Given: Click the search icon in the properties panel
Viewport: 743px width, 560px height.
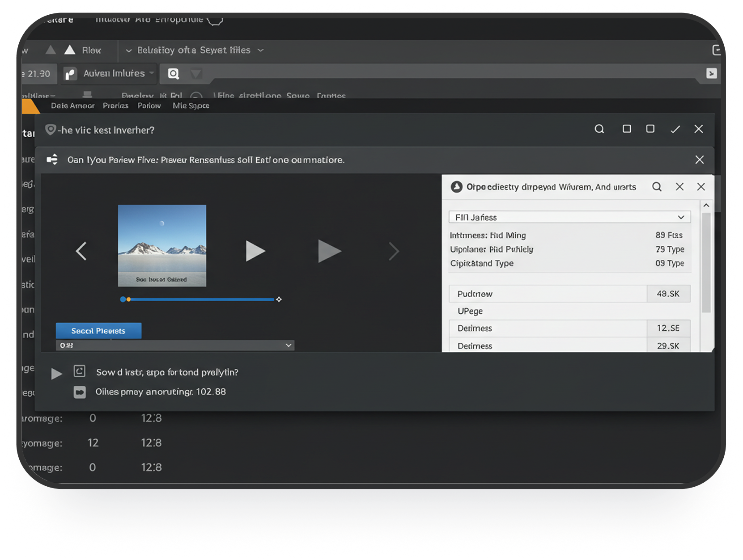Looking at the screenshot, I should (x=656, y=187).
